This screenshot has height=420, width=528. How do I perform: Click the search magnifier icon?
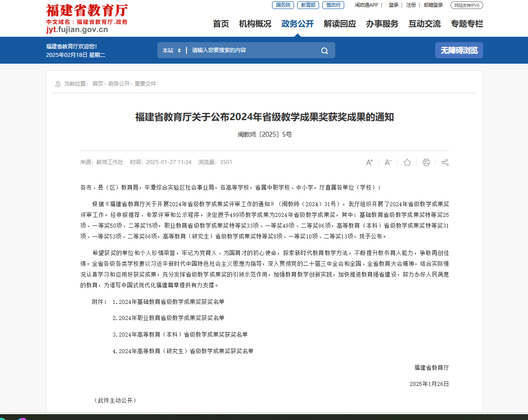(325, 51)
